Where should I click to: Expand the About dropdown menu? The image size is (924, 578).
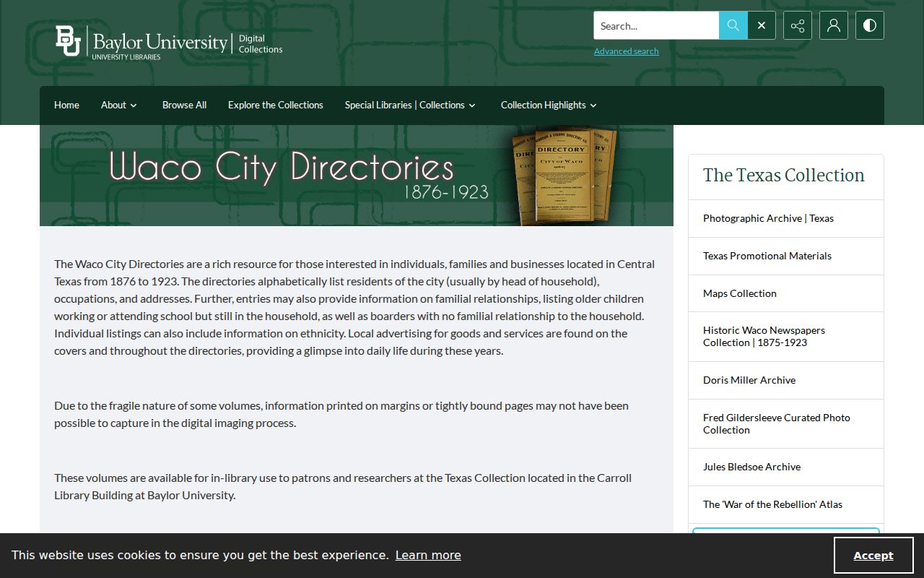(x=119, y=105)
